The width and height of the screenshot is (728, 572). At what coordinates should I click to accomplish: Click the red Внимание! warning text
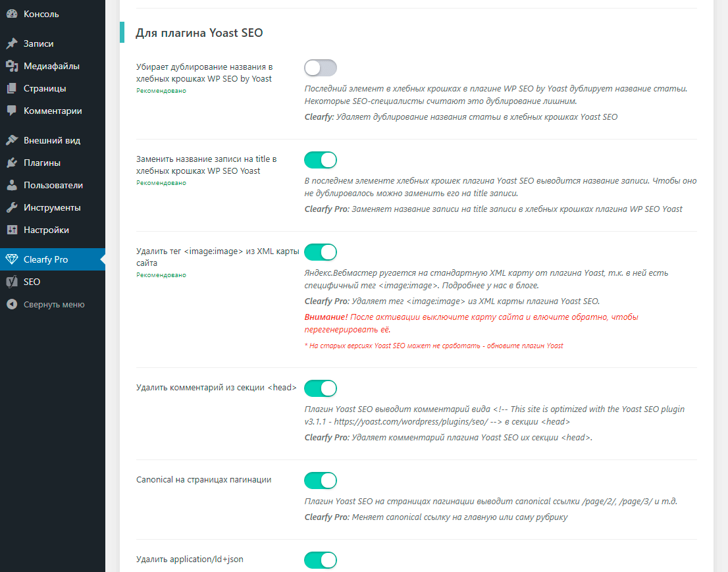[471, 323]
